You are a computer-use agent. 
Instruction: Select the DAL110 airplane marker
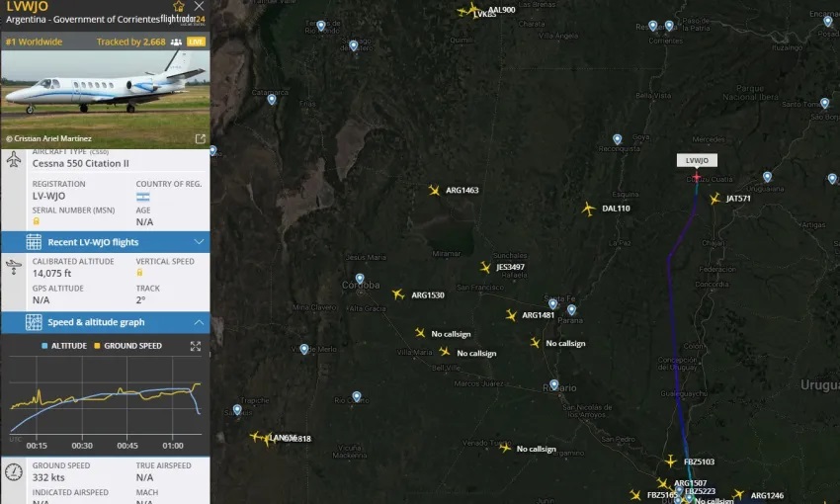click(x=588, y=209)
